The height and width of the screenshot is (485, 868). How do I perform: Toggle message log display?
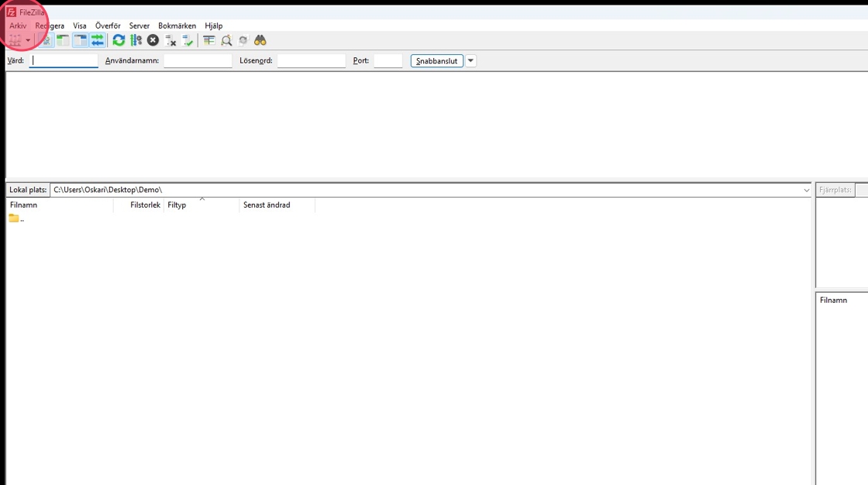(46, 40)
